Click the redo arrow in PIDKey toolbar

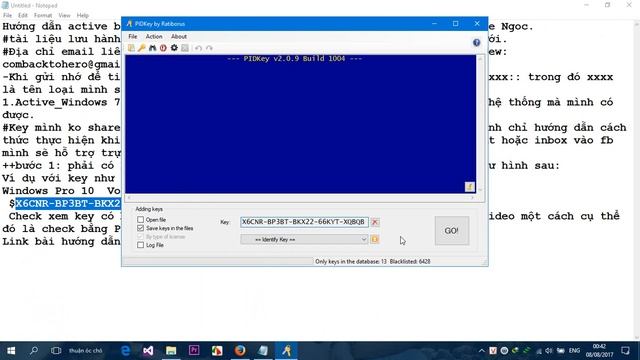click(x=209, y=48)
